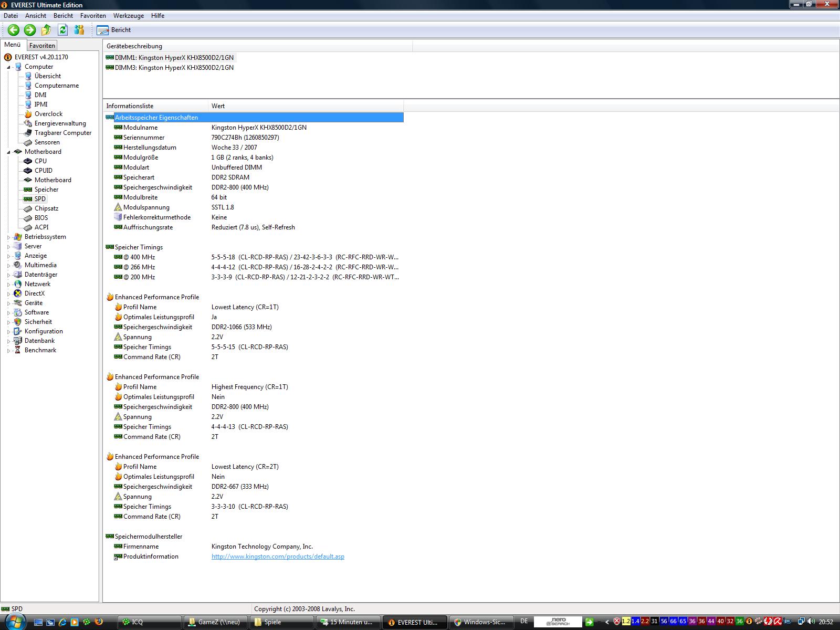Select the Software tree item
Screen dimensions: 840x630
click(x=37, y=312)
